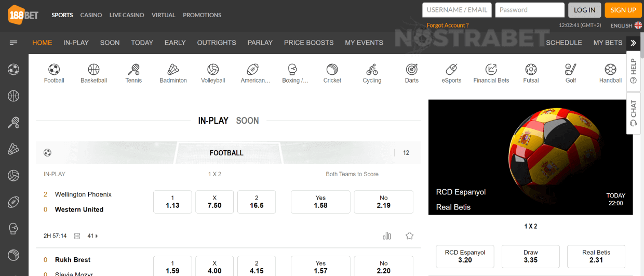The width and height of the screenshot is (644, 276).
Task: Click the soccer ball icon in left sidebar
Action: pyautogui.click(x=14, y=69)
